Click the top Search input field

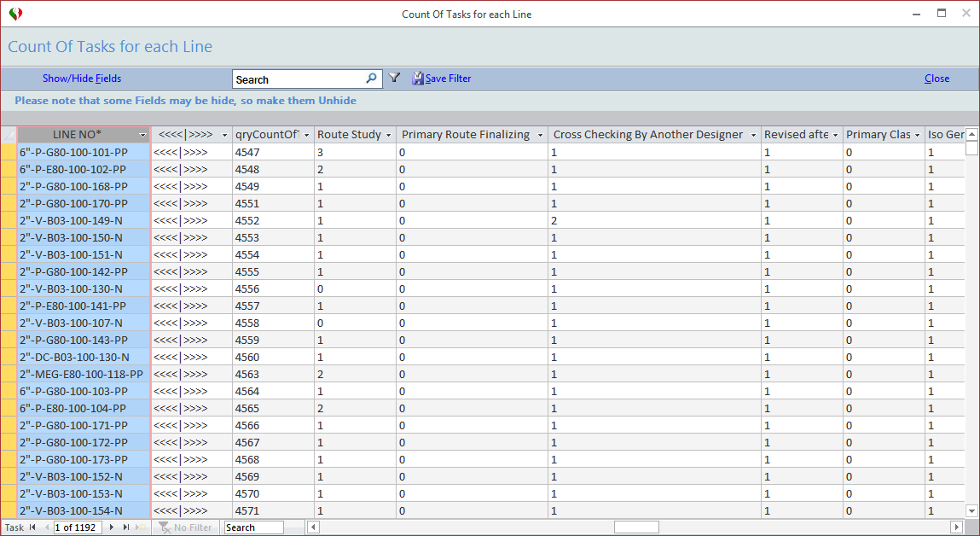point(299,79)
